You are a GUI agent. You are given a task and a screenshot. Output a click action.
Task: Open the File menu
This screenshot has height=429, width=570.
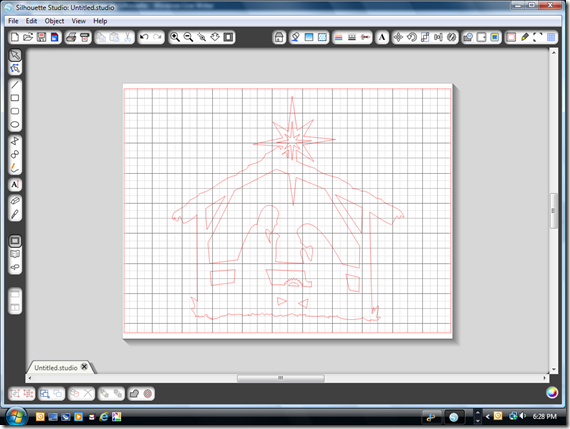13,21
